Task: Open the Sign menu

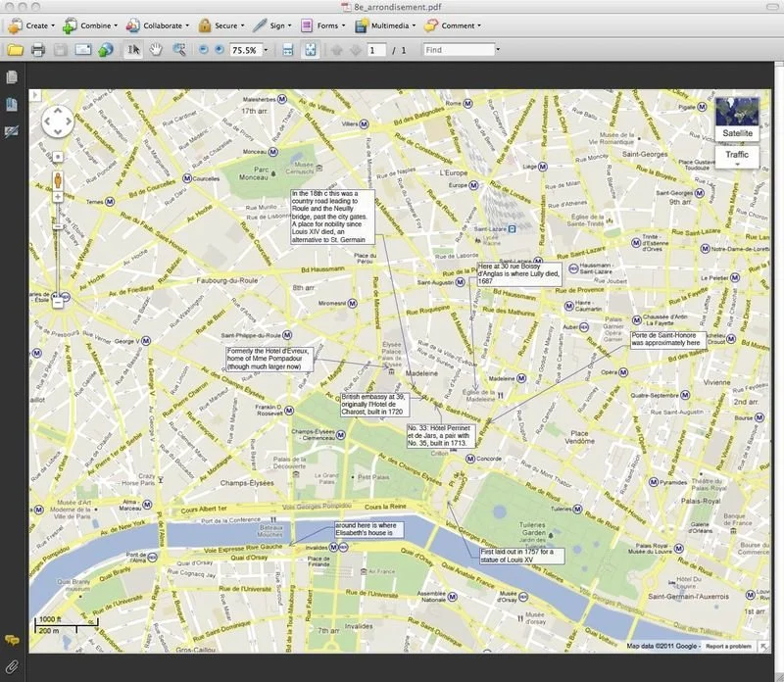Action: click(x=272, y=25)
